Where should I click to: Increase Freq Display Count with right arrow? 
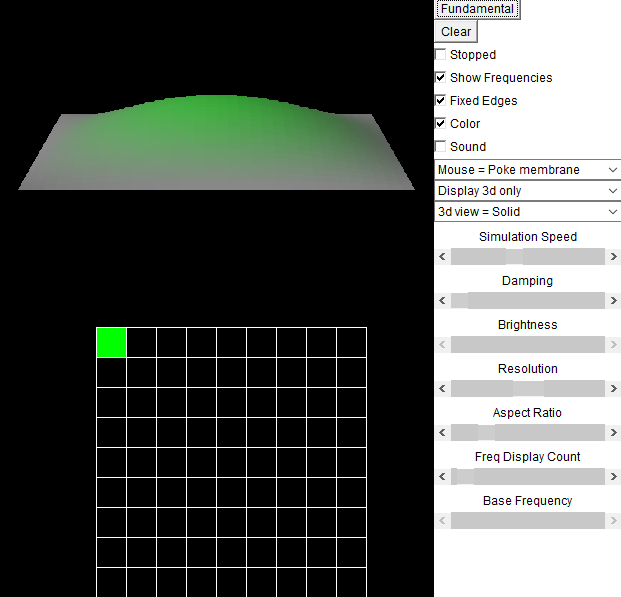613,477
